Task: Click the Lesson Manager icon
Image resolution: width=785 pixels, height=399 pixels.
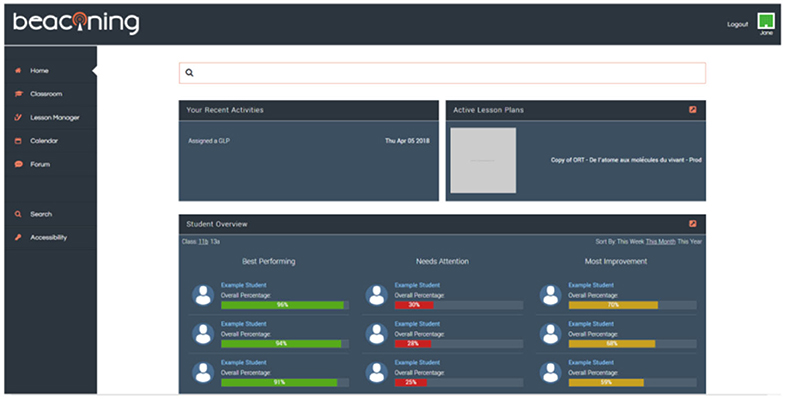Action: pos(18,117)
